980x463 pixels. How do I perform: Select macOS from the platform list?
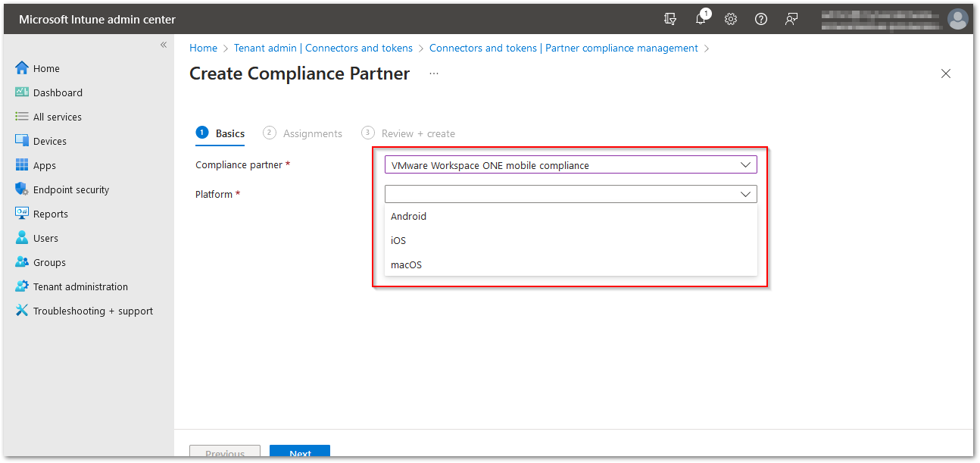click(405, 264)
